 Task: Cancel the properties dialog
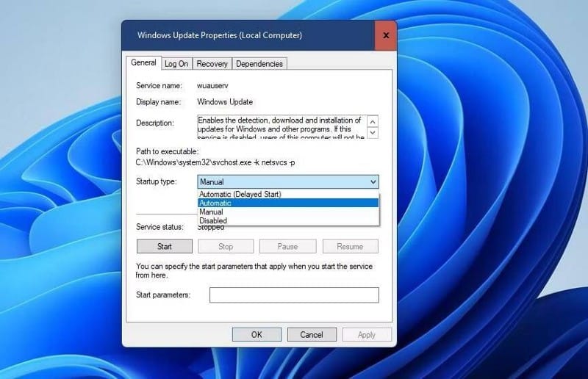[312, 334]
